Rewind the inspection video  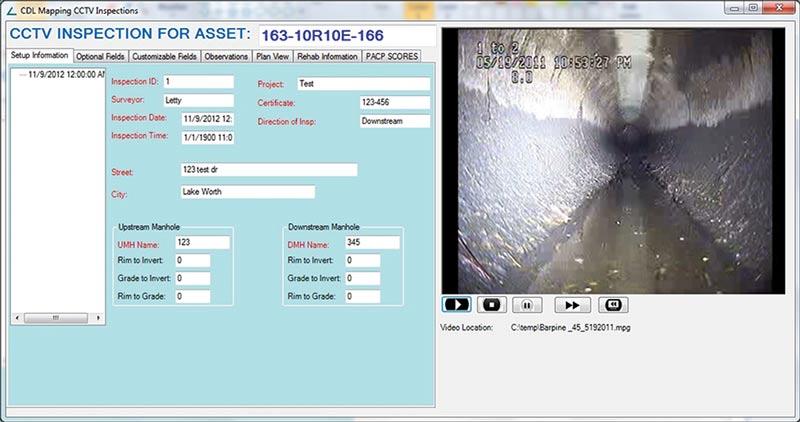click(x=612, y=304)
